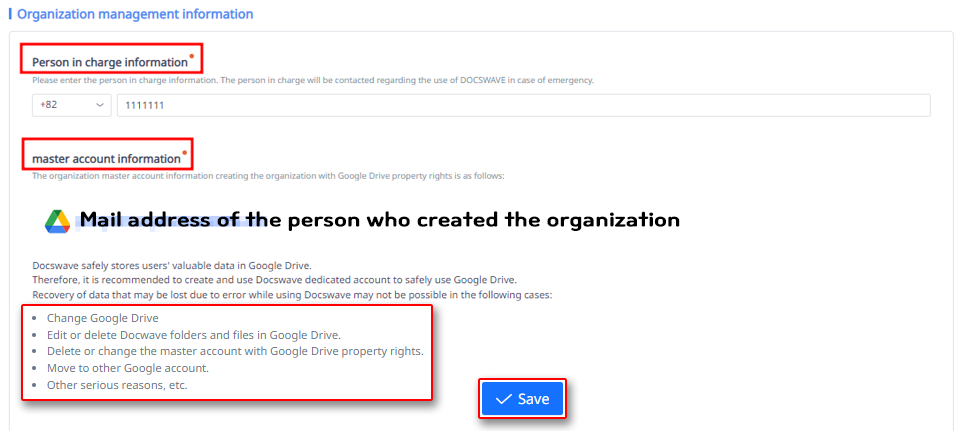This screenshot has height=431, width=960.
Task: Click the Delete or change master account item
Action: click(x=235, y=351)
